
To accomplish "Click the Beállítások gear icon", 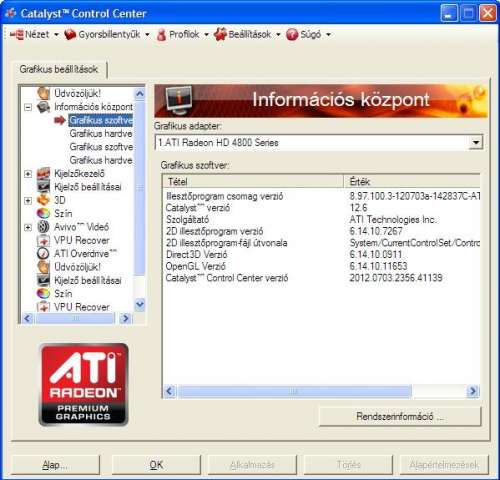I will (220, 34).
